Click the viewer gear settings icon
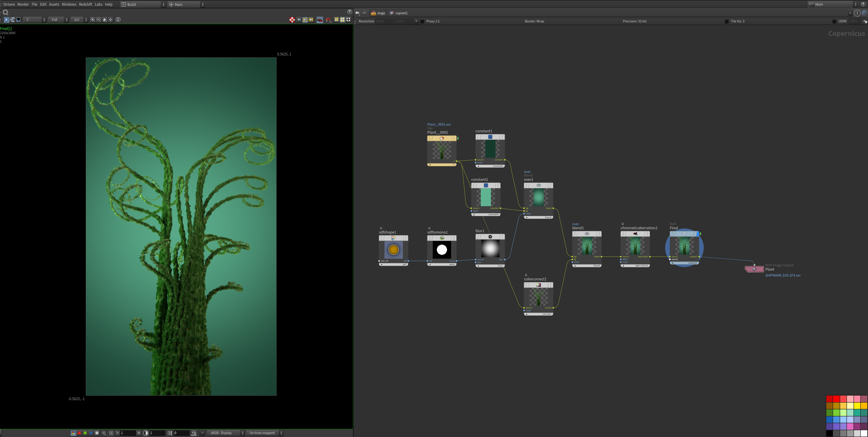Image resolution: width=868 pixels, height=437 pixels. [x=5, y=12]
